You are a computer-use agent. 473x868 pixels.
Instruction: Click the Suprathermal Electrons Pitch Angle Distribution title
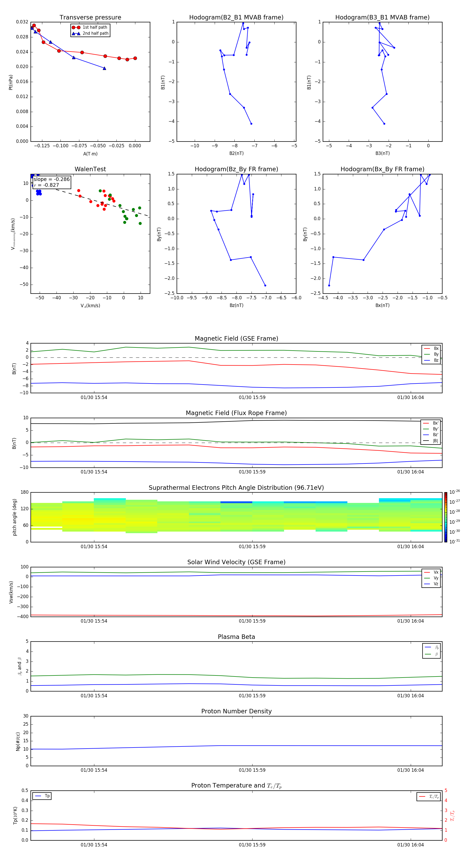(236, 488)
